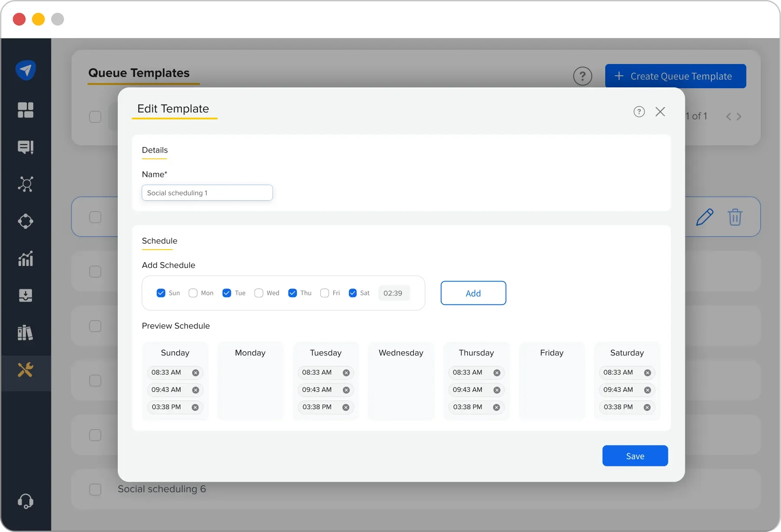Click the network connections sidebar icon

point(26,184)
